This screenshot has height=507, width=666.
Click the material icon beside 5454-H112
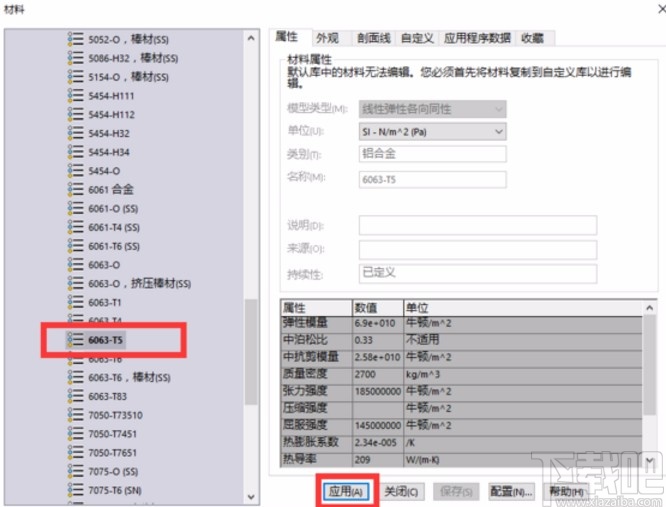point(76,114)
